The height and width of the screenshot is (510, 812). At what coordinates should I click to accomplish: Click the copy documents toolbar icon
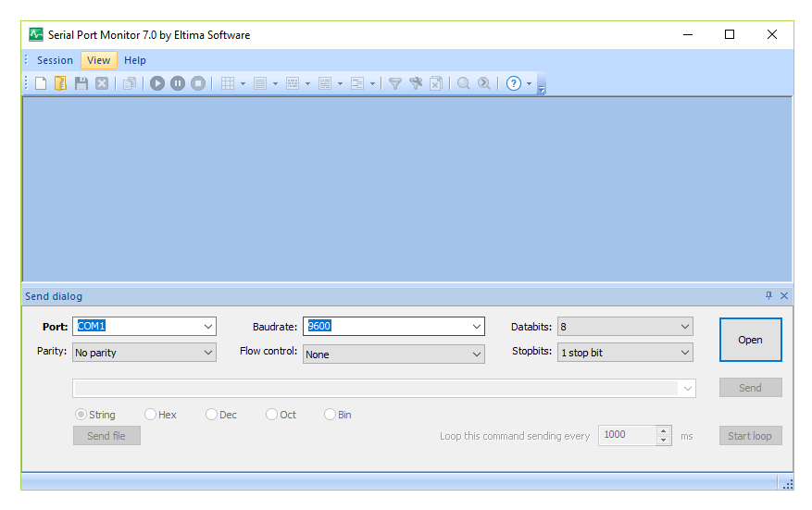pos(130,83)
